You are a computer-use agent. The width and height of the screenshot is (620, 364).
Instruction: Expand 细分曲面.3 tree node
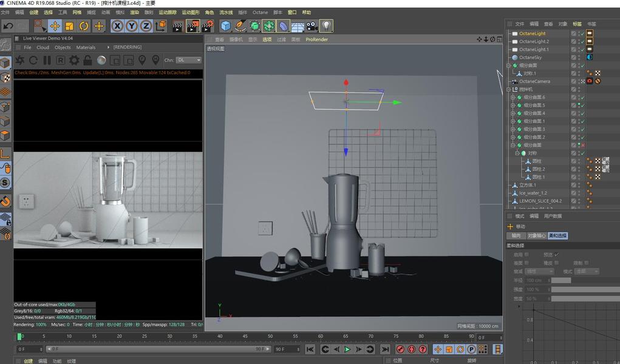(513, 129)
